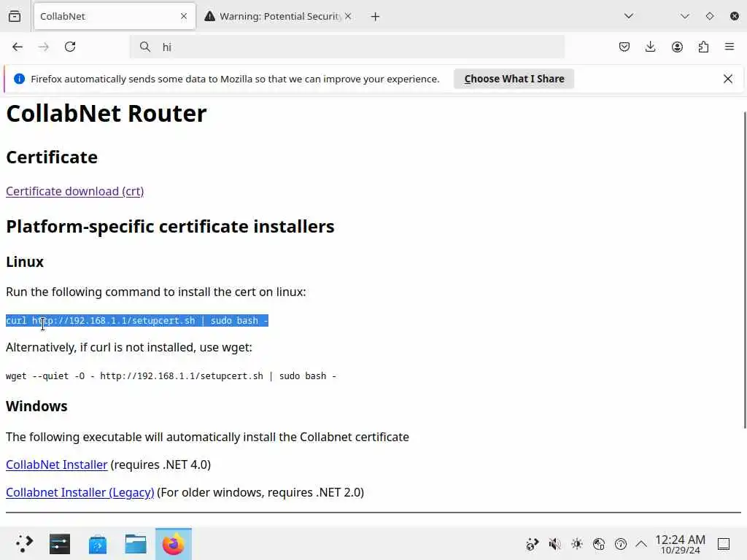747x560 pixels.
Task: Open the Dolphin file manager from the taskbar
Action: 135,544
